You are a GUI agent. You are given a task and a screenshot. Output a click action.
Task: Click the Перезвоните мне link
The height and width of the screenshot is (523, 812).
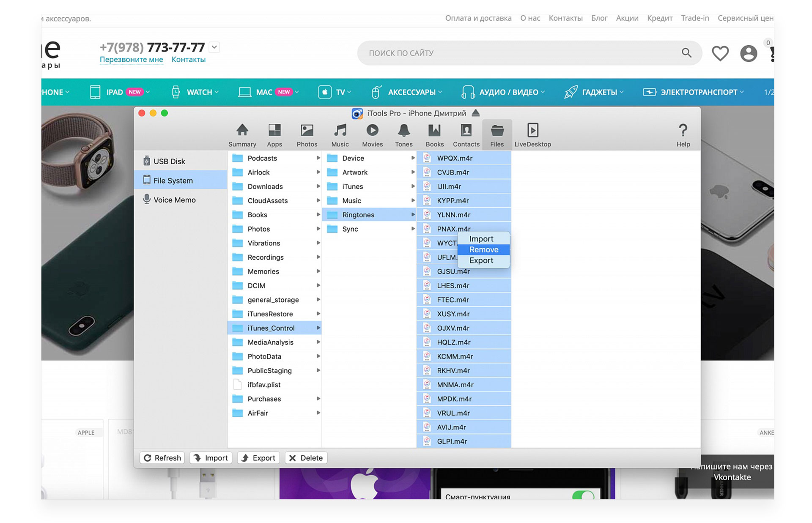131,60
